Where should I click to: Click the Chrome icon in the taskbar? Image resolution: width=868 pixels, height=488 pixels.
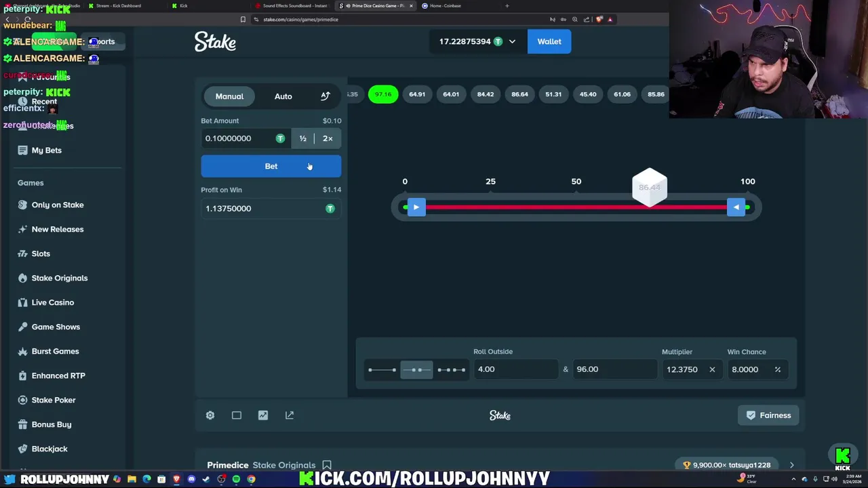click(251, 479)
